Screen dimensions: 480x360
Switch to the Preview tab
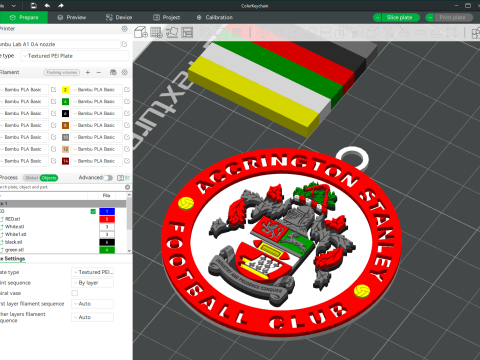click(x=72, y=17)
